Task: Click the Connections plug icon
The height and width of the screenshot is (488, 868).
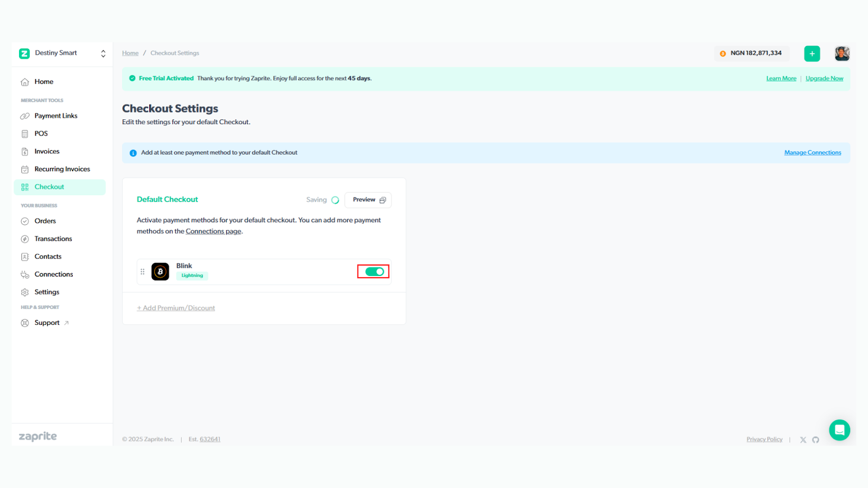Action: click(x=25, y=274)
